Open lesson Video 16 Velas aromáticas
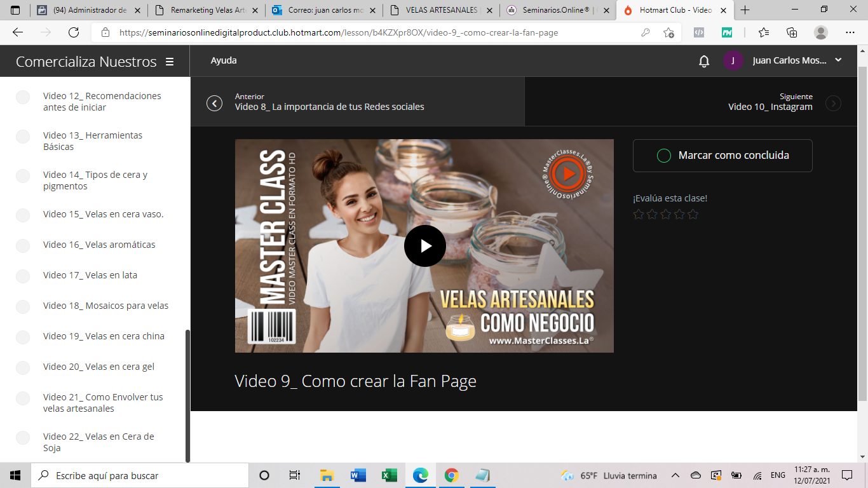This screenshot has height=488, width=868. point(99,245)
